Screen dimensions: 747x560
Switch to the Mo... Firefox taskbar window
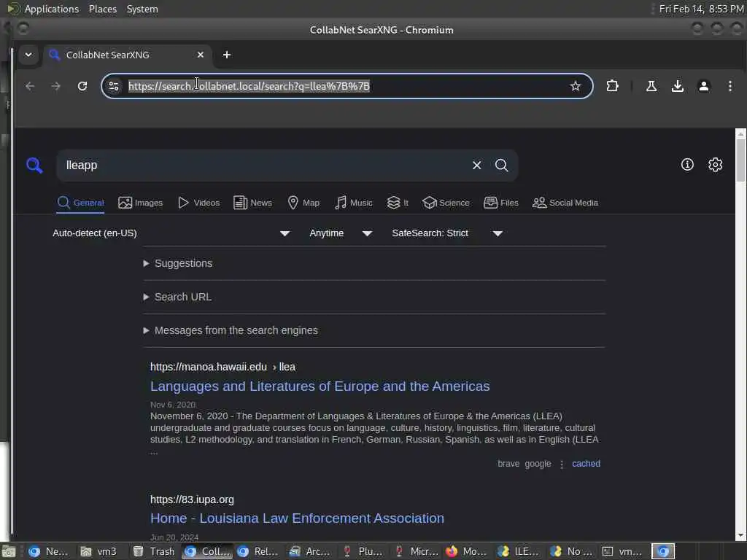pos(466,551)
